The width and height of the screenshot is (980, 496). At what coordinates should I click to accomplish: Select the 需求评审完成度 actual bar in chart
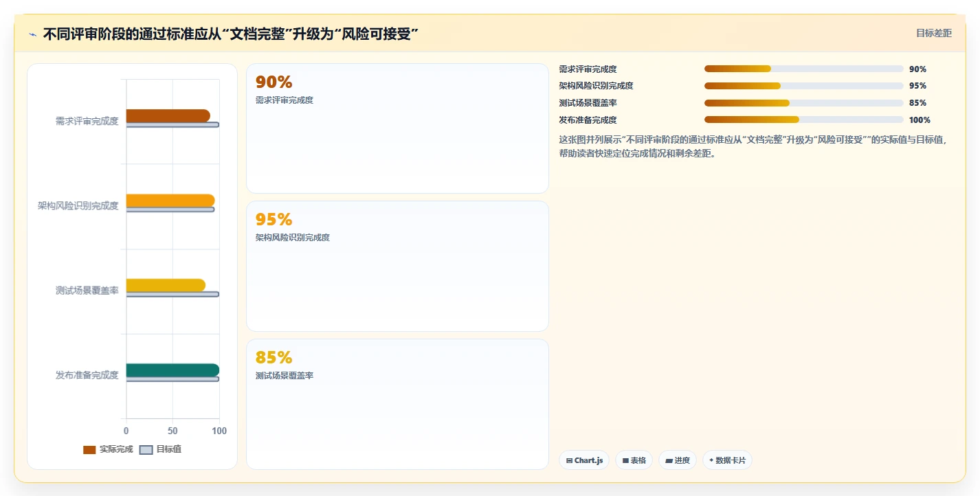pyautogui.click(x=168, y=115)
